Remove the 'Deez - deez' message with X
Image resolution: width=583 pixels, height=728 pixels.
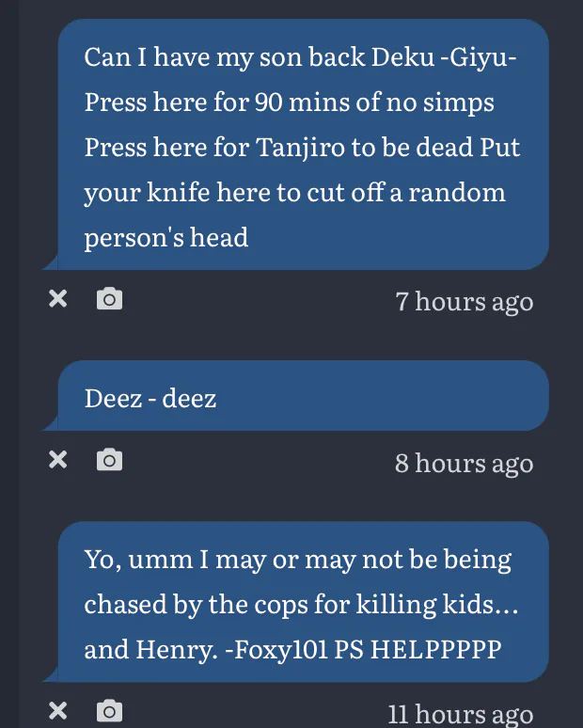pos(58,460)
